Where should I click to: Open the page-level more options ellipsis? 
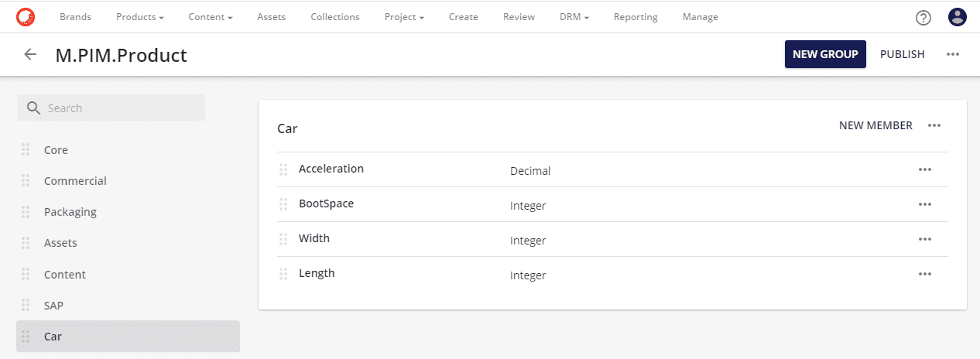click(x=953, y=54)
